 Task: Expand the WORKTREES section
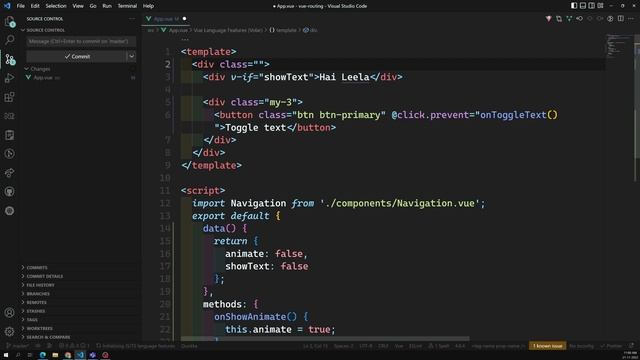39,329
